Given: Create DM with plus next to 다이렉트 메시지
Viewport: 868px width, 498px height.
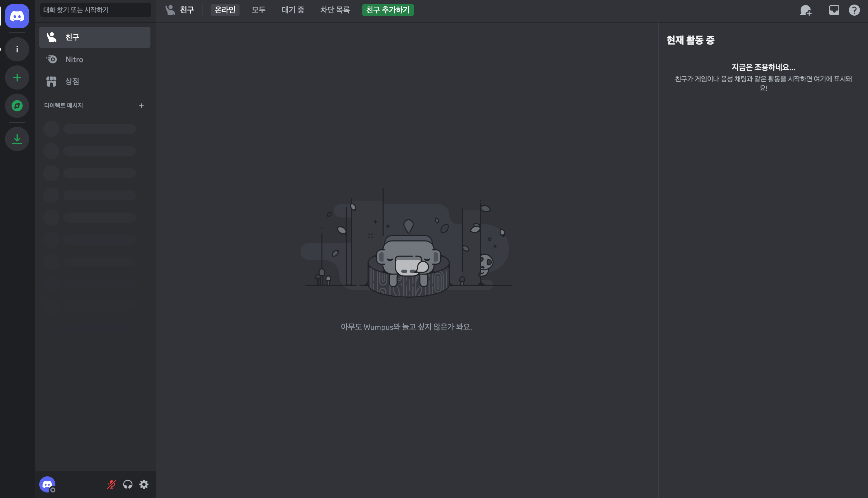Looking at the screenshot, I should [141, 106].
